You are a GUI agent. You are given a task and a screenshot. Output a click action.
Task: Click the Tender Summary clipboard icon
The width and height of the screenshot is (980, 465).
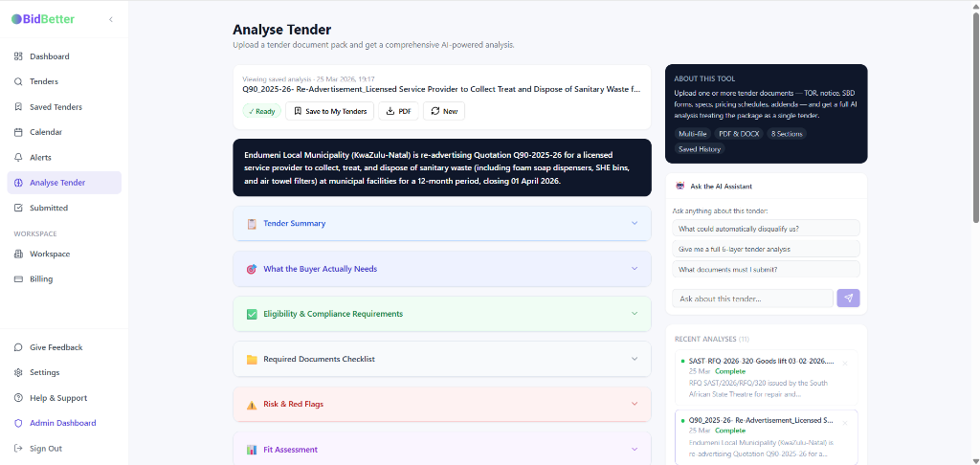tap(252, 224)
